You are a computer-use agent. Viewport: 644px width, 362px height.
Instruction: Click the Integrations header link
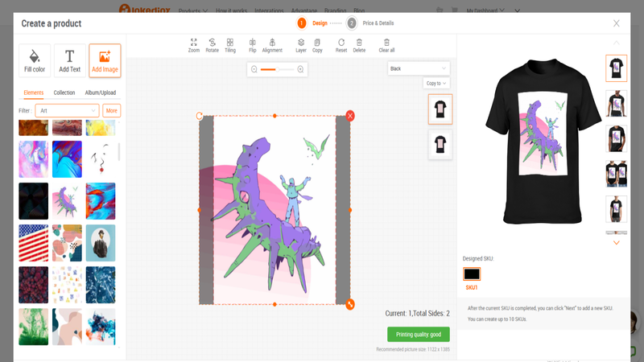[x=269, y=10]
